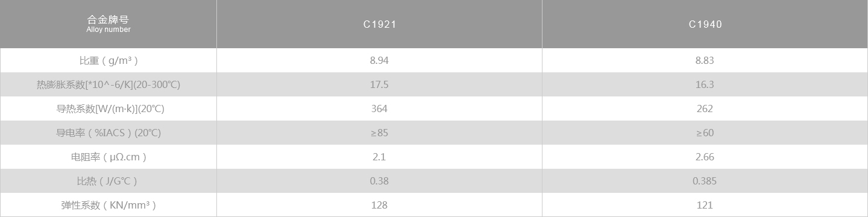Select the C1921 column header
This screenshot has width=868, height=217.
(379, 24)
